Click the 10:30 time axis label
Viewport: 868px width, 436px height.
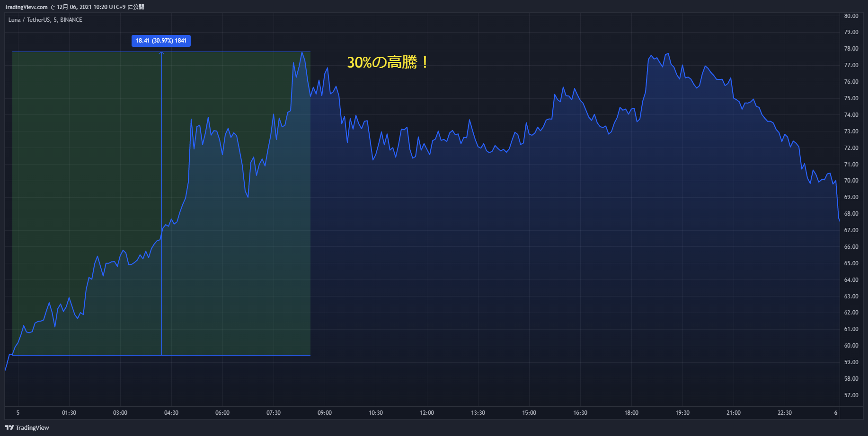[376, 413]
